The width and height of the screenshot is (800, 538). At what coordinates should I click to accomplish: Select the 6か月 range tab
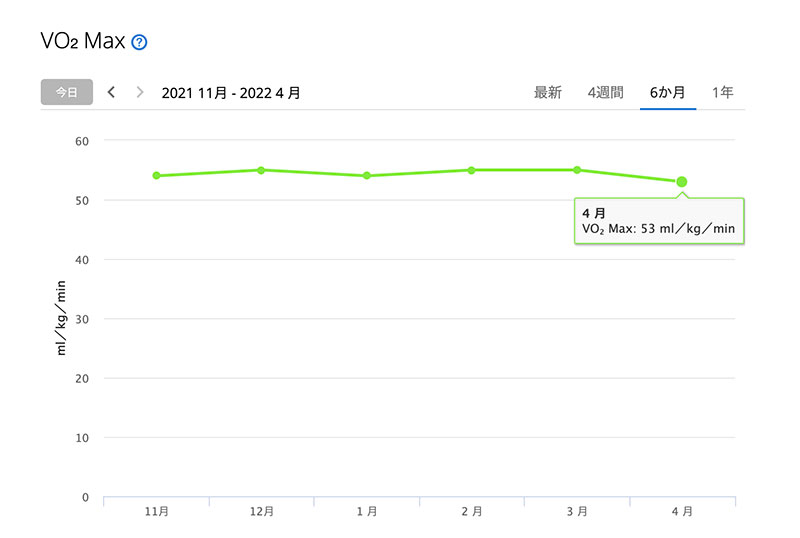(667, 92)
